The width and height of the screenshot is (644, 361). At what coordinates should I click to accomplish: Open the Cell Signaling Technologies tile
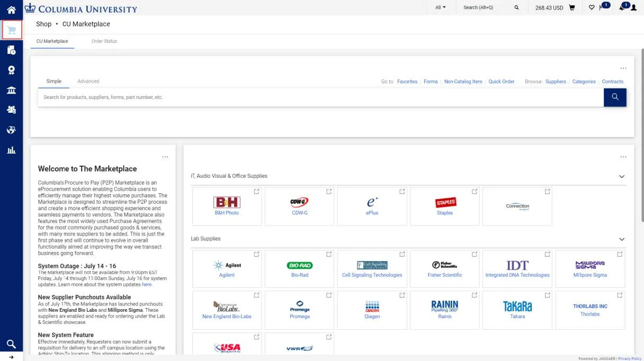tap(372, 268)
